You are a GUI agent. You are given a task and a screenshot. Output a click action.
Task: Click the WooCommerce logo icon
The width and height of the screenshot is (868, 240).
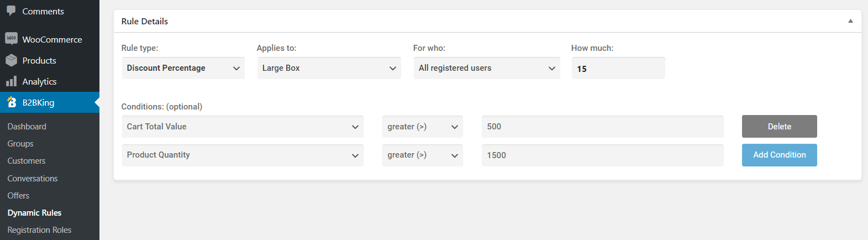[x=11, y=39]
